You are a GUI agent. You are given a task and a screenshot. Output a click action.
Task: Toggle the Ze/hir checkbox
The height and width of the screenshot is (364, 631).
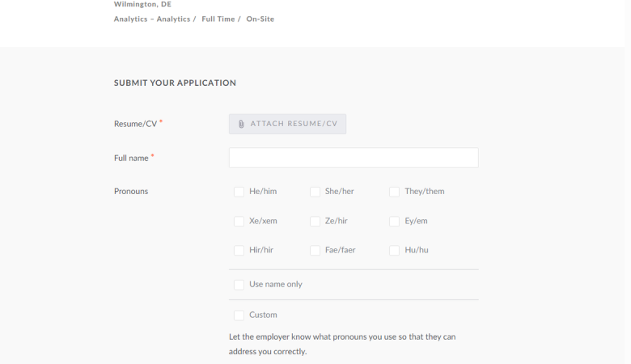[x=315, y=221]
